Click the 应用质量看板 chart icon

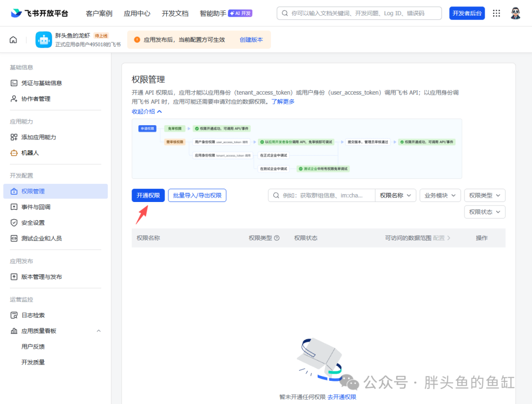(x=14, y=331)
